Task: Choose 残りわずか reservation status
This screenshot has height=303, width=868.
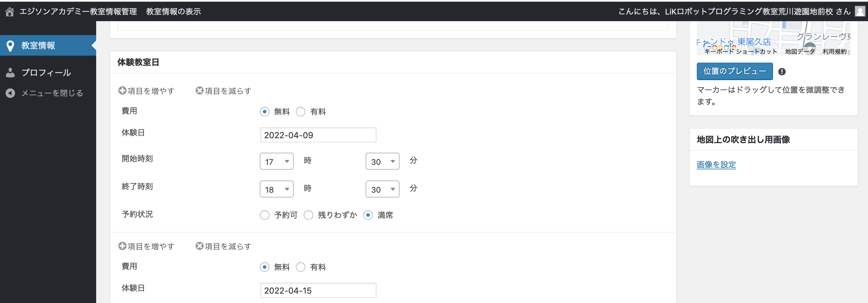Action: pyautogui.click(x=308, y=215)
